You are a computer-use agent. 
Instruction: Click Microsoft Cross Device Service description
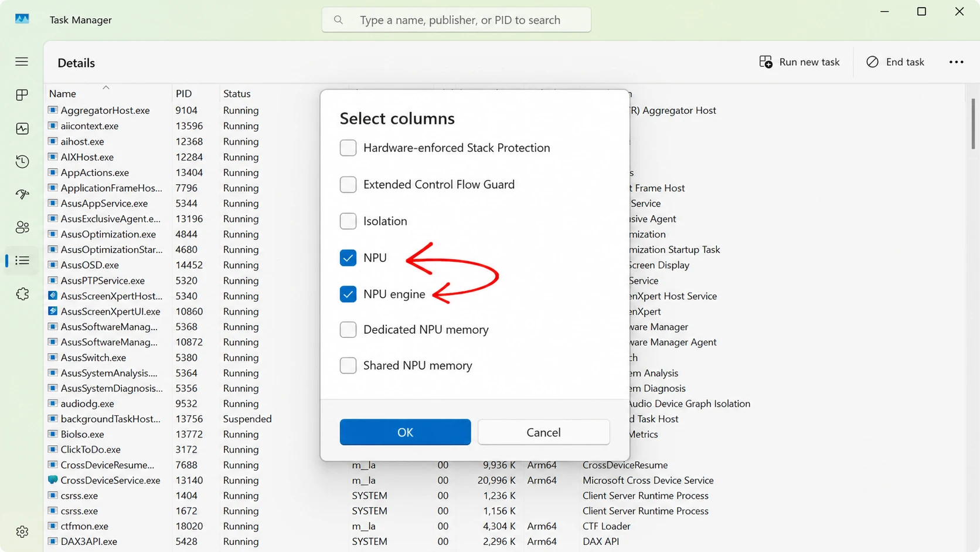pyautogui.click(x=648, y=480)
